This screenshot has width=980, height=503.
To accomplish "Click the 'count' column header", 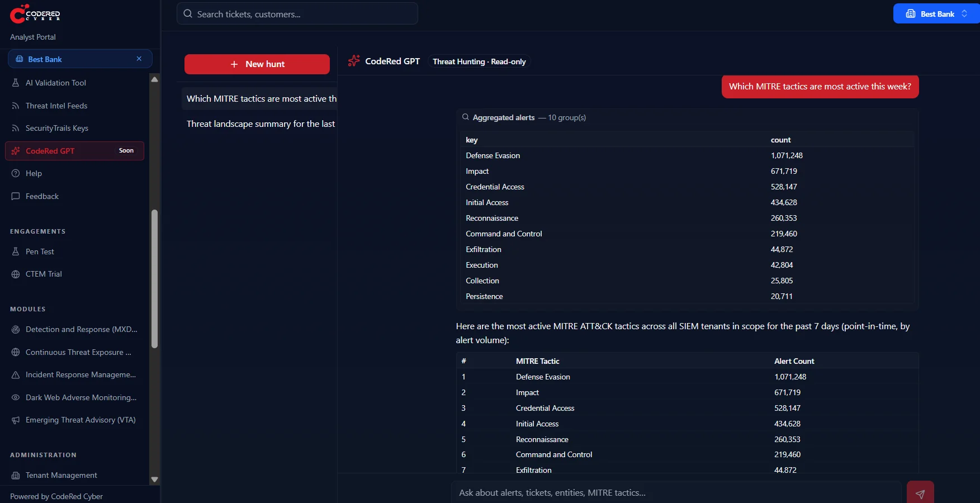I will 780,140.
